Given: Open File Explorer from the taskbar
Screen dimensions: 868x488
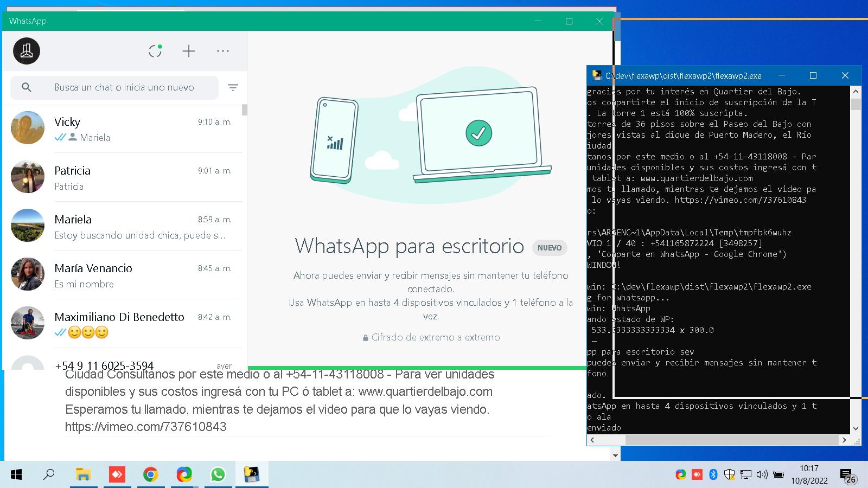Looking at the screenshot, I should point(83,475).
